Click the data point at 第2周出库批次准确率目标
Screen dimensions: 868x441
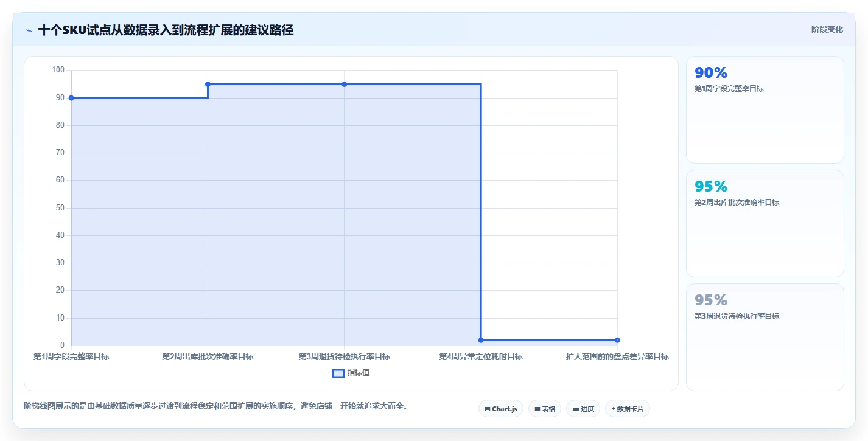tap(208, 84)
